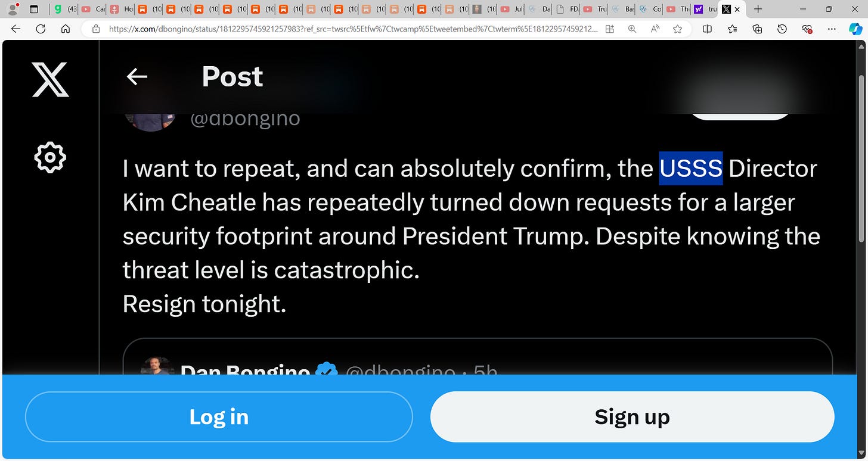868x461 pixels.
Task: Click the vertical page scrollbar
Action: click(861, 158)
